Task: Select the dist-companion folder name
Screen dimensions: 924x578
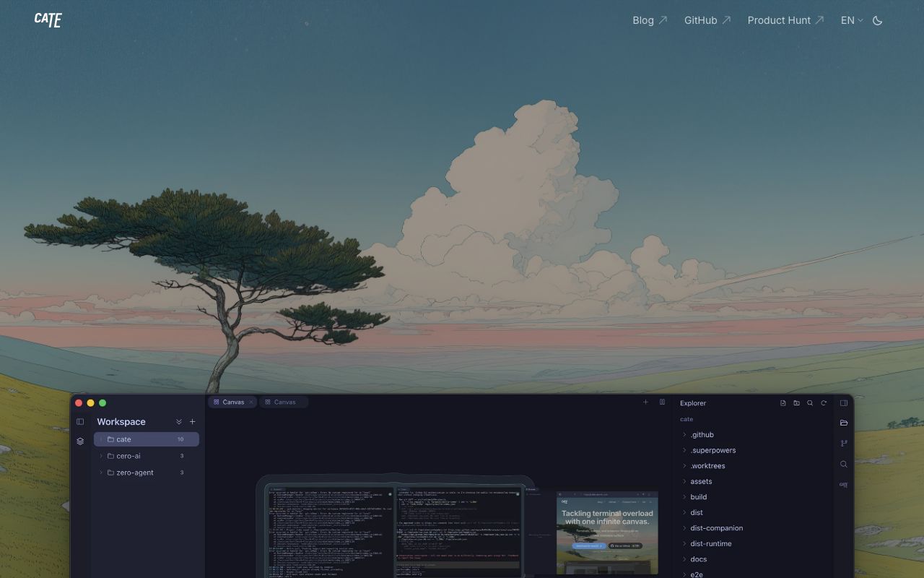Action: (x=716, y=528)
